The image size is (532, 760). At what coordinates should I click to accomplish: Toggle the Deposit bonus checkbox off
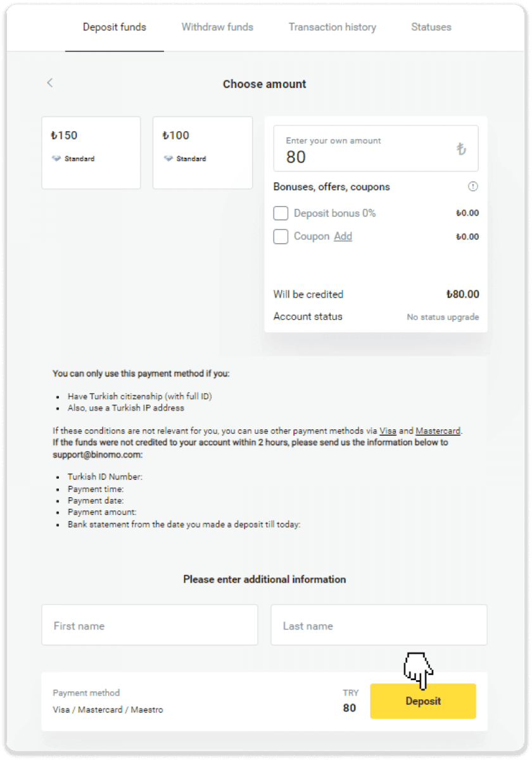(281, 213)
